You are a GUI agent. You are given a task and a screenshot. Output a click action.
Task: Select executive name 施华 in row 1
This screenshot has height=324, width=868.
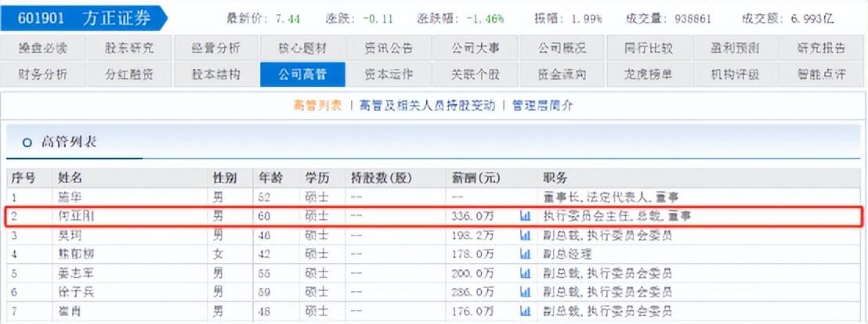70,197
